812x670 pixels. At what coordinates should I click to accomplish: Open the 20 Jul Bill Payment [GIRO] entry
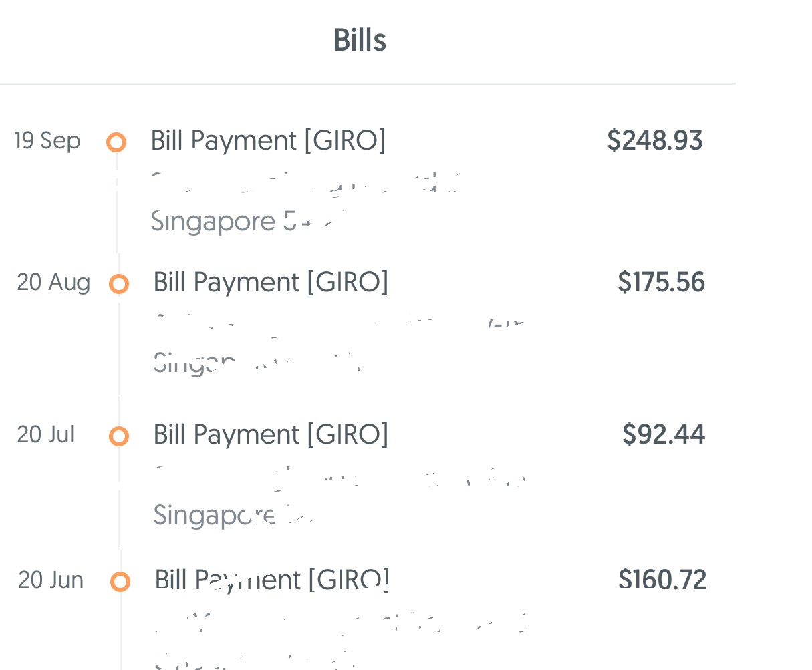[271, 435]
